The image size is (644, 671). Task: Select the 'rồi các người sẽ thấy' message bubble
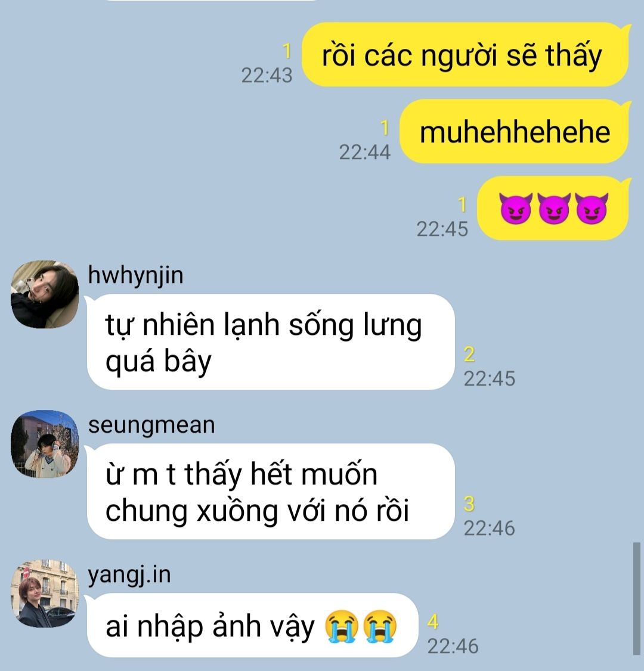coord(466,55)
